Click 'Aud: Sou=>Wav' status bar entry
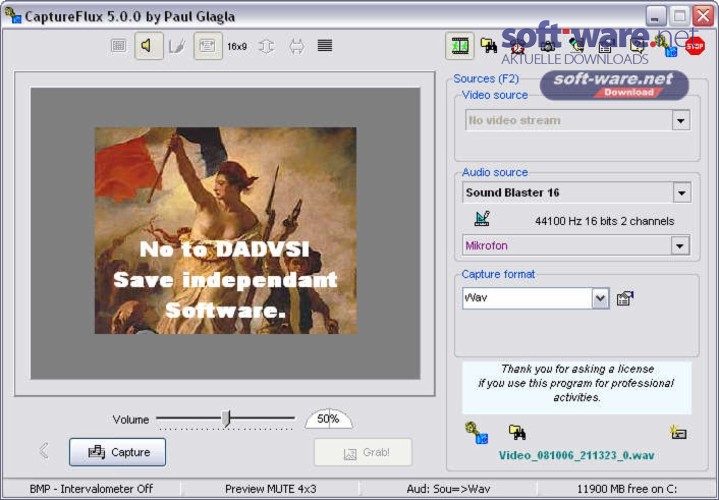719x500 pixels. pos(448,489)
